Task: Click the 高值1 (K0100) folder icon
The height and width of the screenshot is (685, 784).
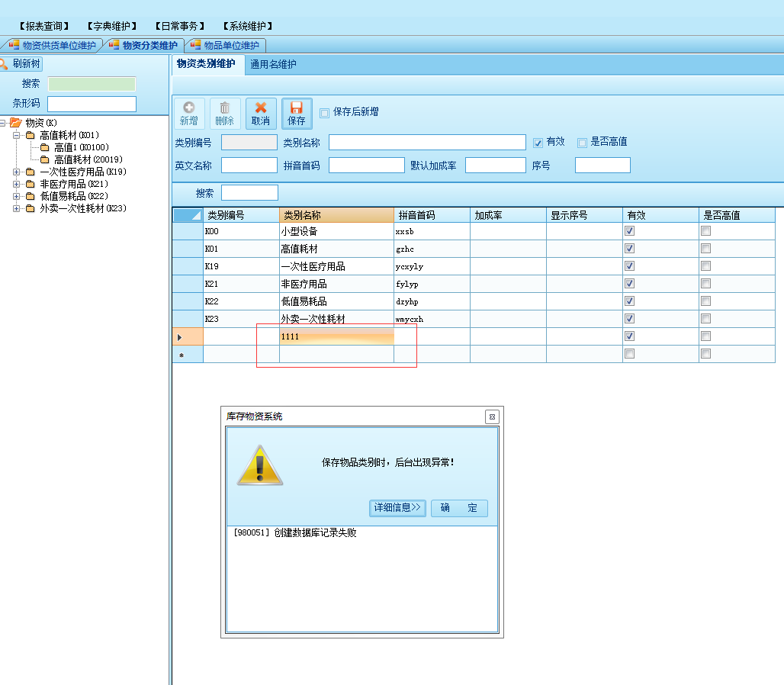Action: click(x=44, y=147)
